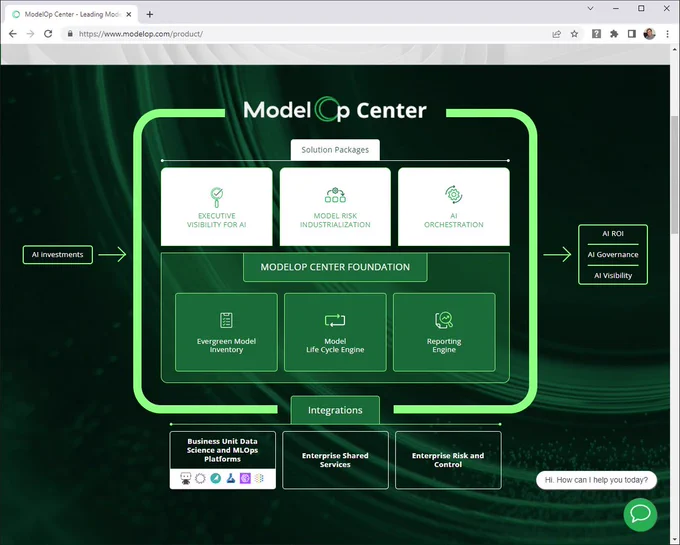Click the URL address bar

click(x=304, y=34)
